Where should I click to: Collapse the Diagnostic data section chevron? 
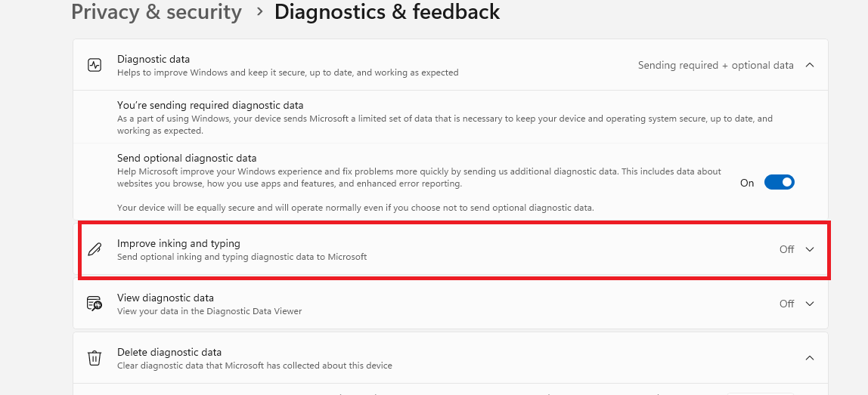810,65
